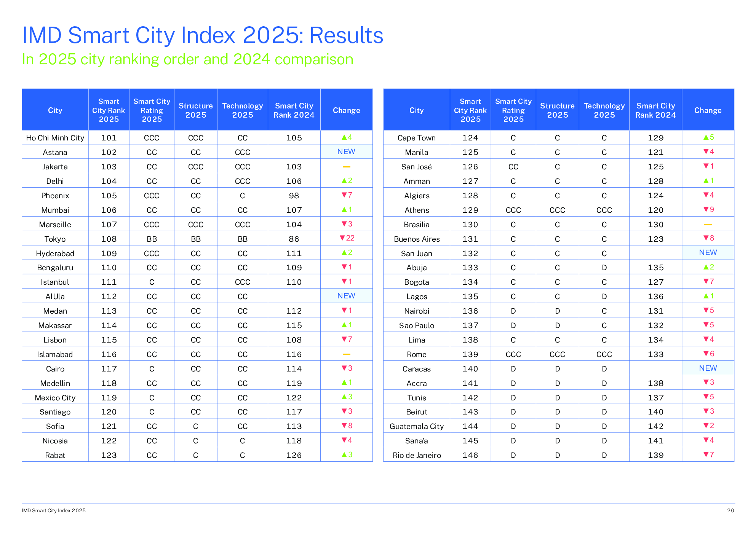
Task: Click the down arrow 8 for Sofia
Action: click(347, 426)
